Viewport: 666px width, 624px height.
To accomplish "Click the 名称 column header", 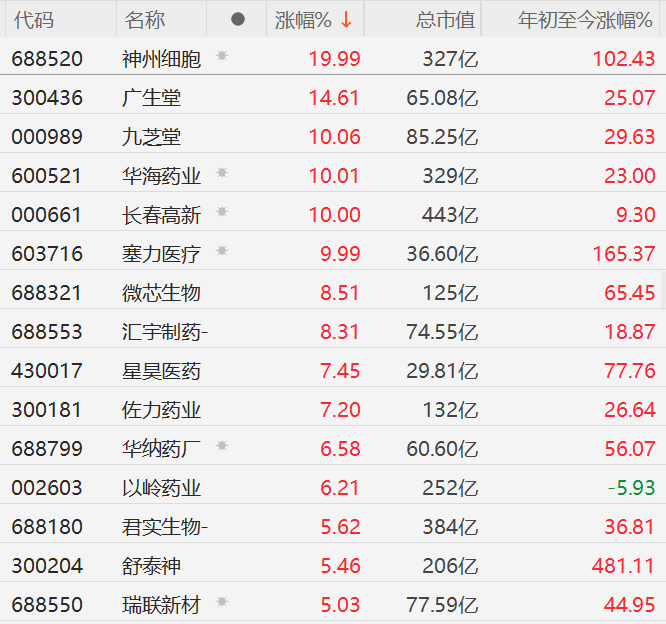I will click(x=145, y=20).
